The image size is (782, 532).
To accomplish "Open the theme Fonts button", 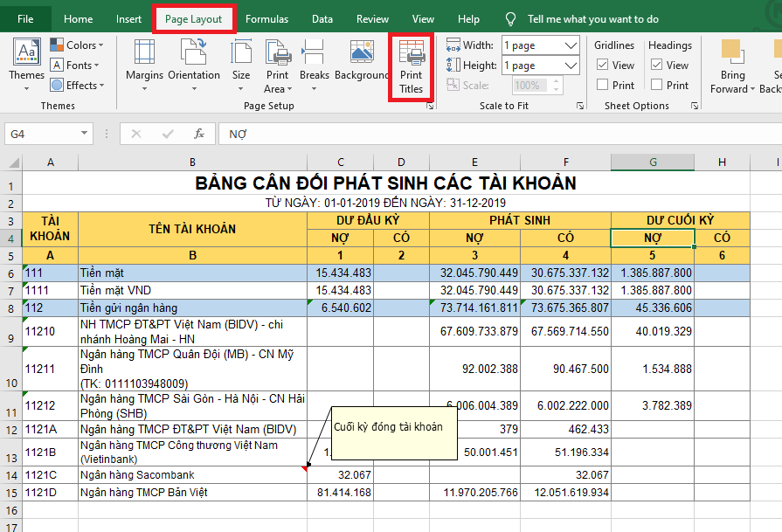I will (78, 66).
